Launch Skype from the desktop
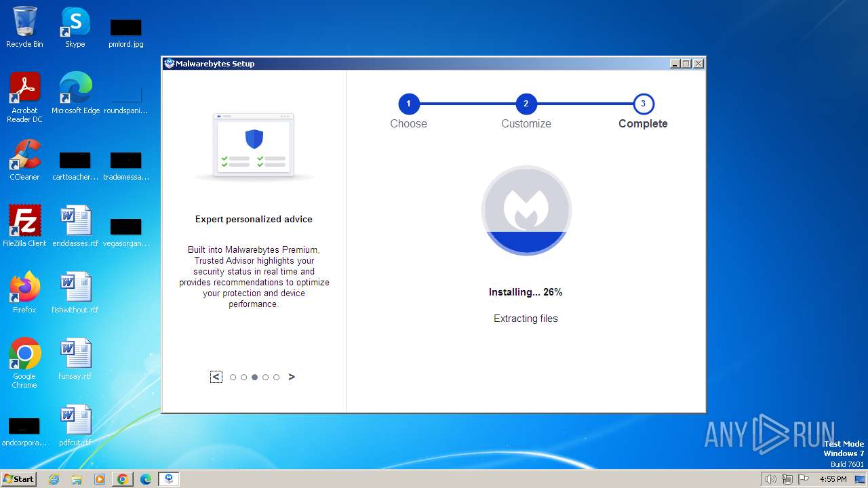868x488 pixels. [x=75, y=27]
